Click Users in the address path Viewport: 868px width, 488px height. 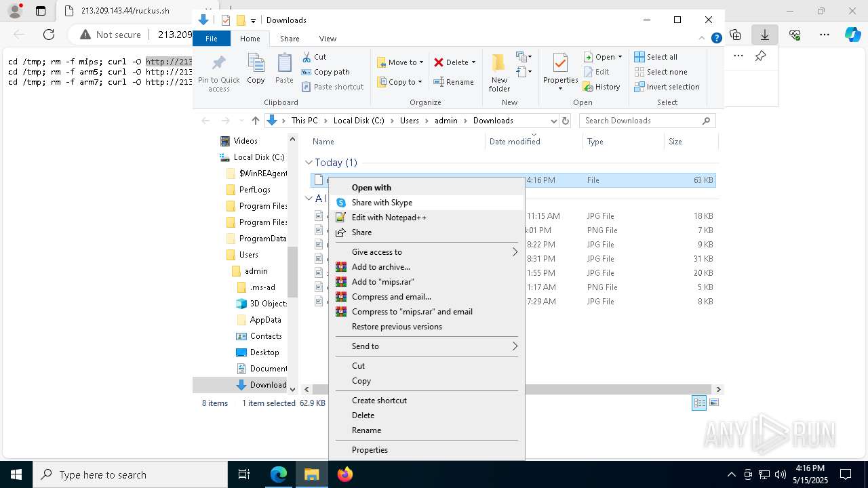point(409,121)
